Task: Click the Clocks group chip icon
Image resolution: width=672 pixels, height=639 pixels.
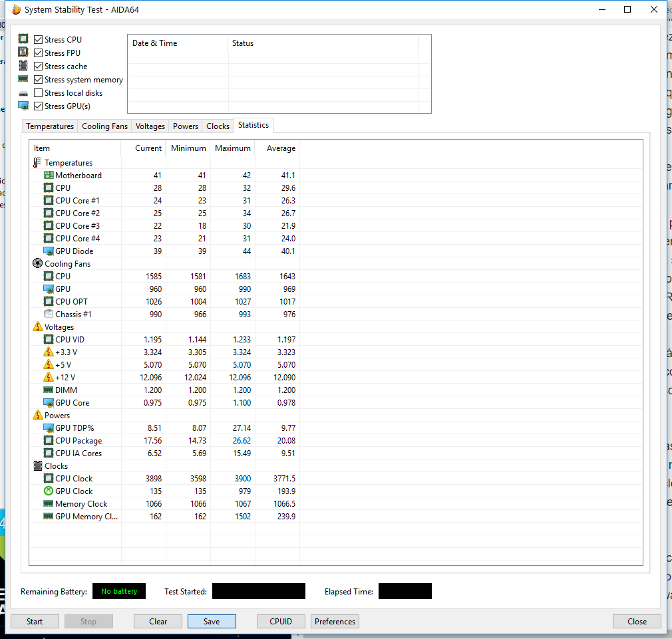Action: (38, 465)
